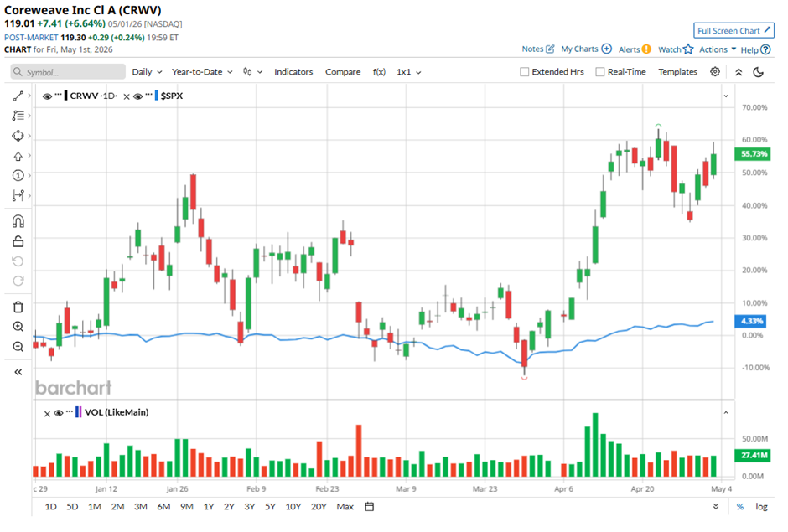Open the Indicators menu

(293, 72)
